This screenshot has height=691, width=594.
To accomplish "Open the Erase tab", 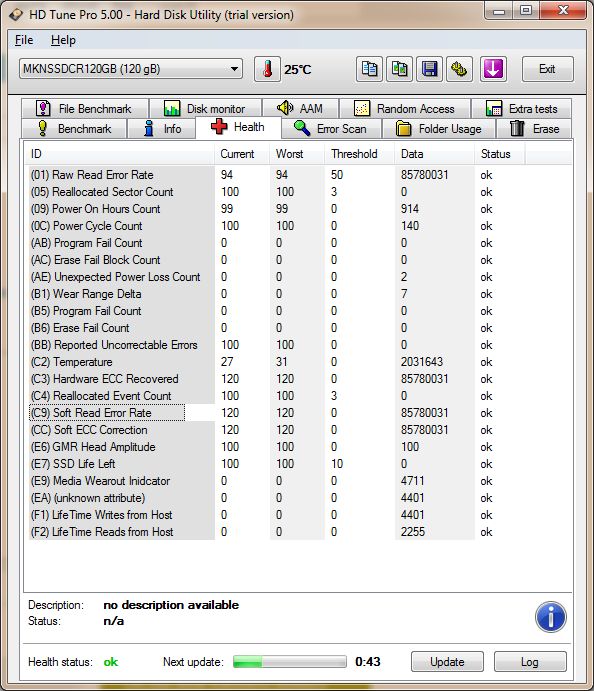I will pyautogui.click(x=534, y=129).
